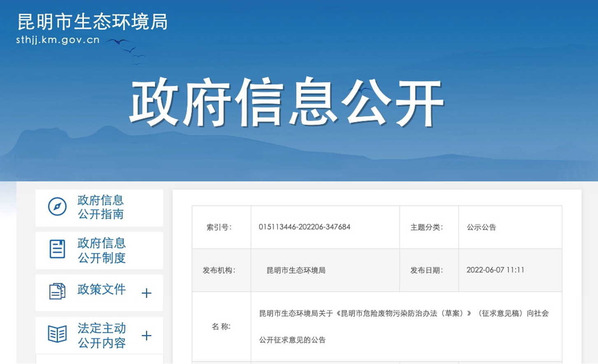Open 法定主动公开内容 sidebar item
This screenshot has width=598, height=364.
click(x=99, y=336)
